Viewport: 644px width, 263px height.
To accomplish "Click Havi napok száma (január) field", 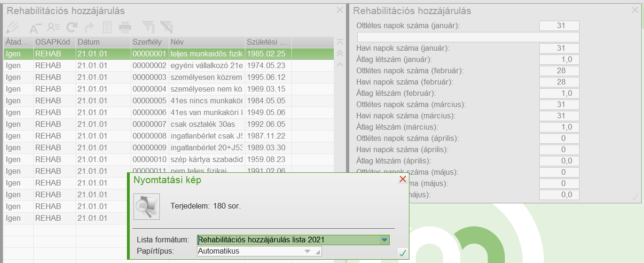I will tap(559, 48).
